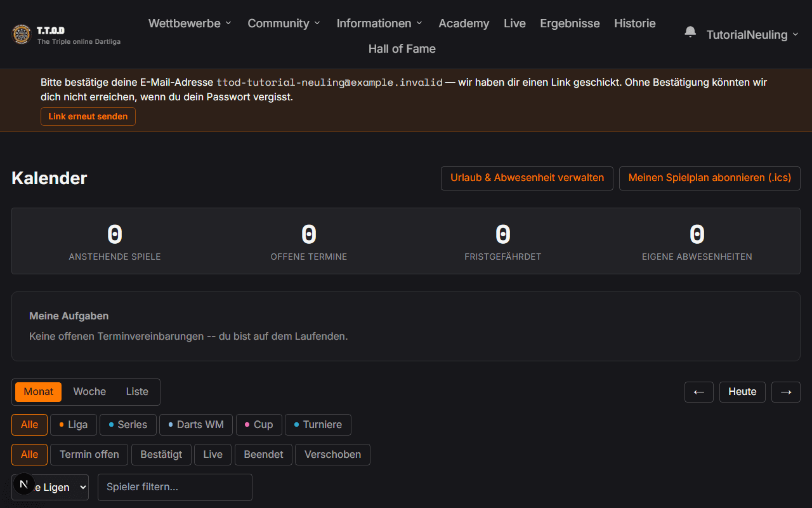Open the notification bell

point(690,32)
